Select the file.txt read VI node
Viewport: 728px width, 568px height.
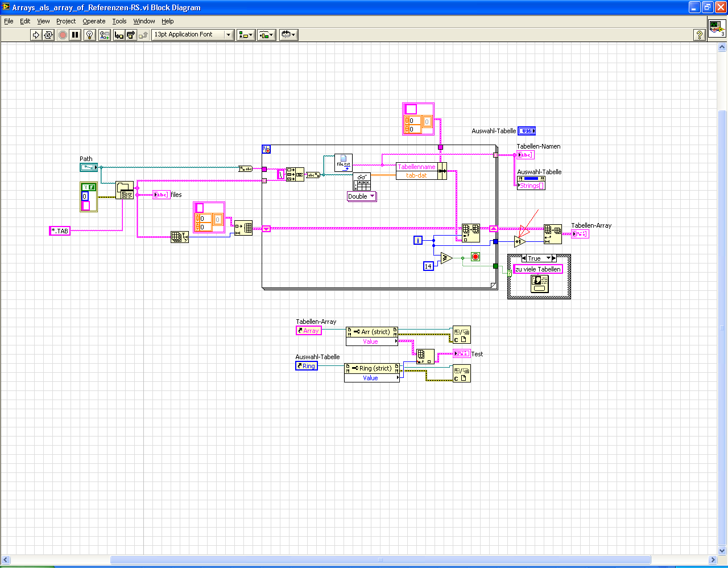344,163
